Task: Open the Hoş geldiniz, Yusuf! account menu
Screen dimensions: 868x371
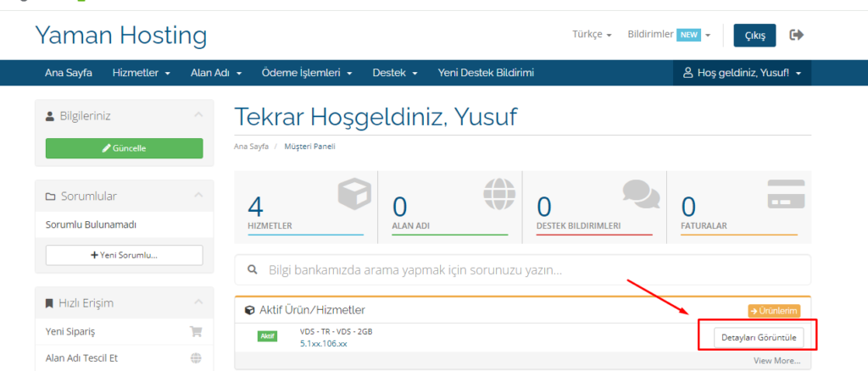Action: click(x=743, y=73)
